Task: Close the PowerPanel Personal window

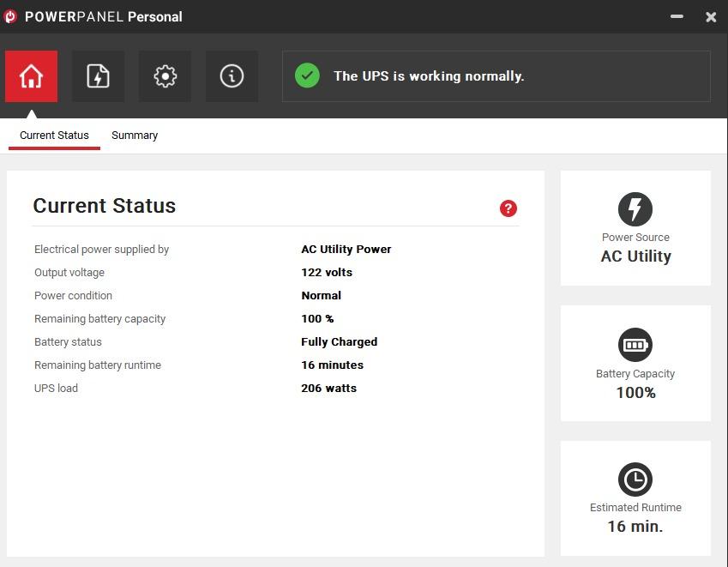Action: click(x=711, y=16)
